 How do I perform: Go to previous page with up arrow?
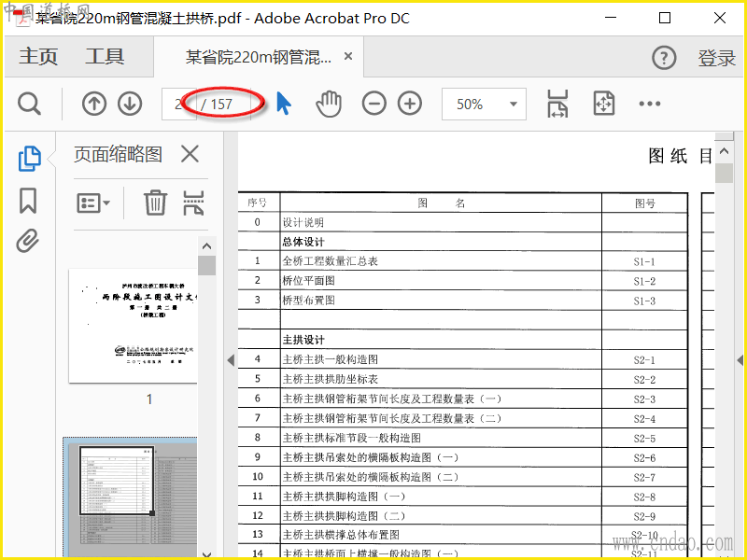94,104
